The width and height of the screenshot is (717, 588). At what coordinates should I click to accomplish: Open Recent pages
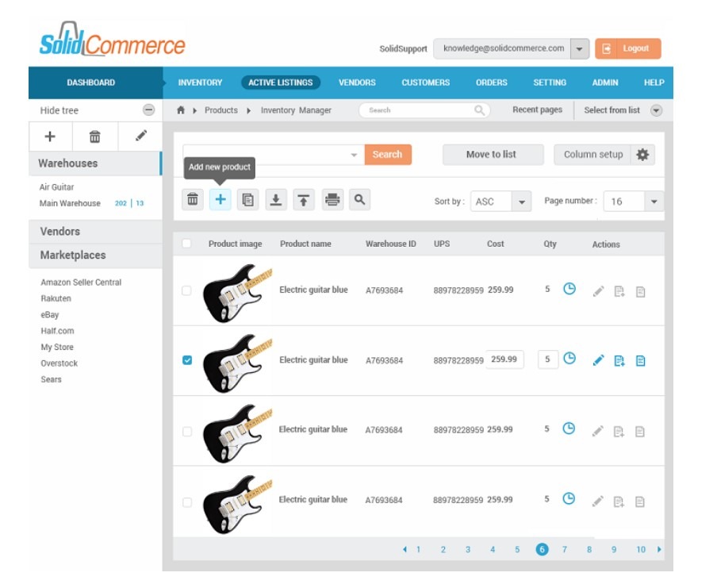(537, 110)
